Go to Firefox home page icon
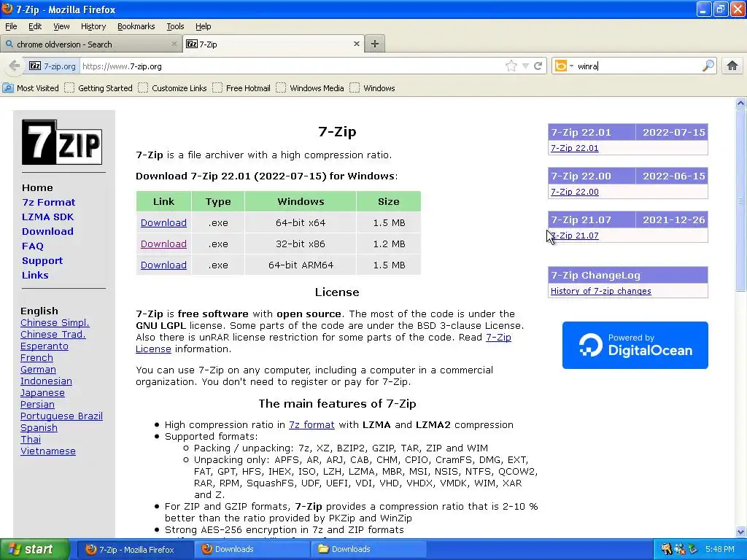 [x=732, y=66]
